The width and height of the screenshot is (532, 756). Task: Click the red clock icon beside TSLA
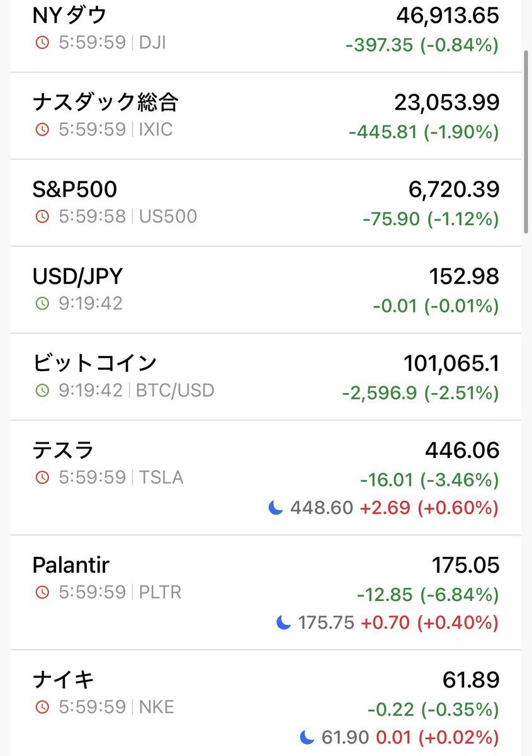pos(42,478)
